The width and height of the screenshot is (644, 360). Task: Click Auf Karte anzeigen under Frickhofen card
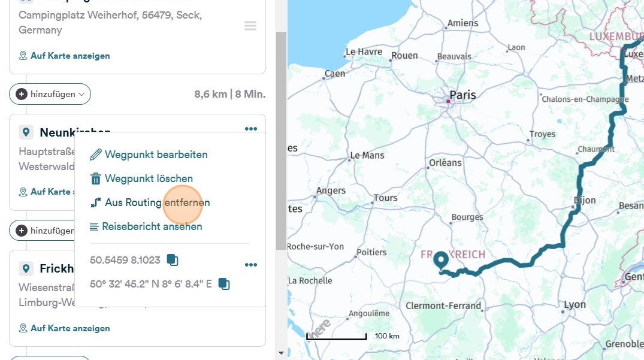point(65,328)
